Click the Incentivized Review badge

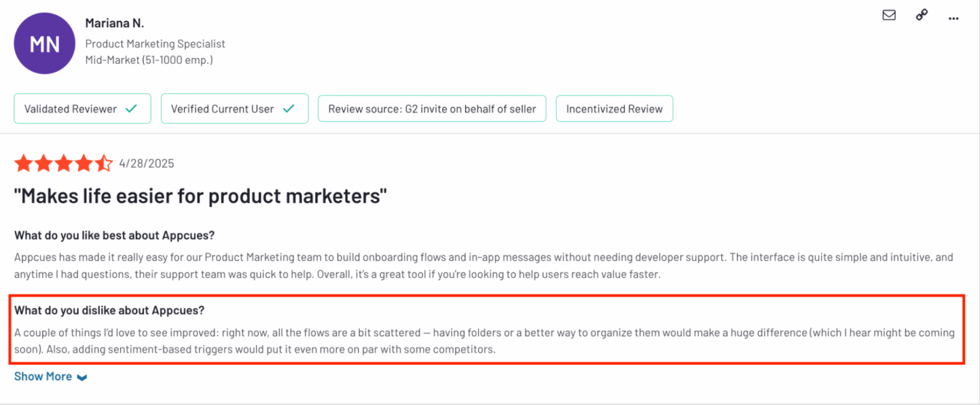pos(614,109)
